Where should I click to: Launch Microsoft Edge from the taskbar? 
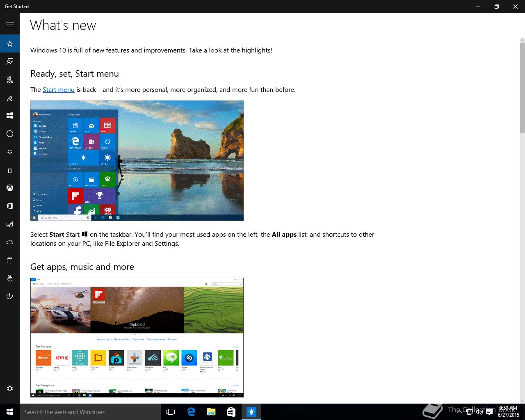(191, 412)
